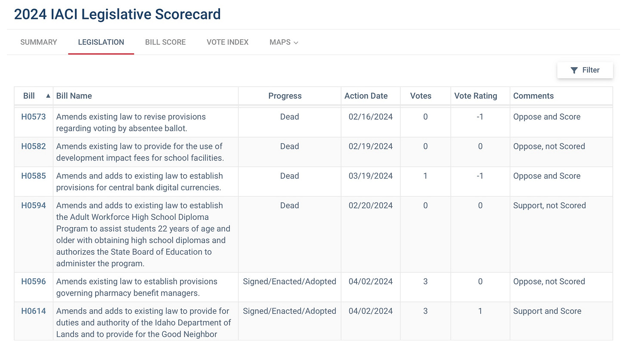The width and height of the screenshot is (627, 364).
Task: Select the central bank digital currencies bill name
Action: point(140,182)
